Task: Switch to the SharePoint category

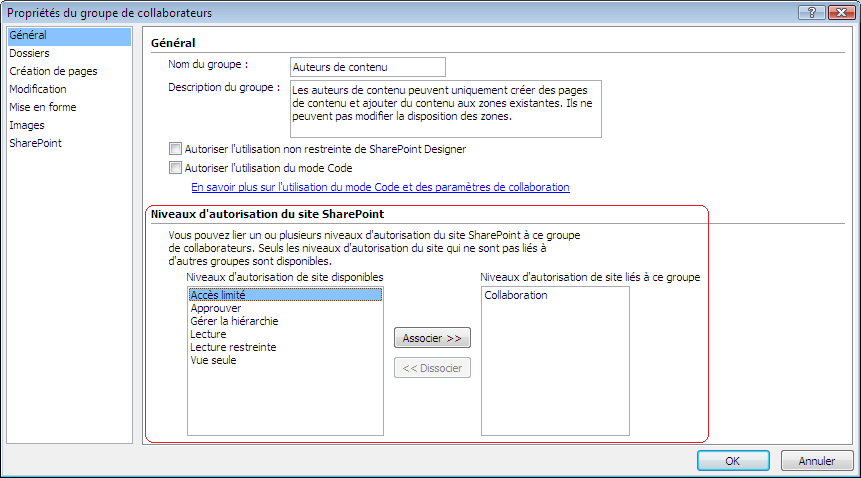Action: (x=35, y=143)
